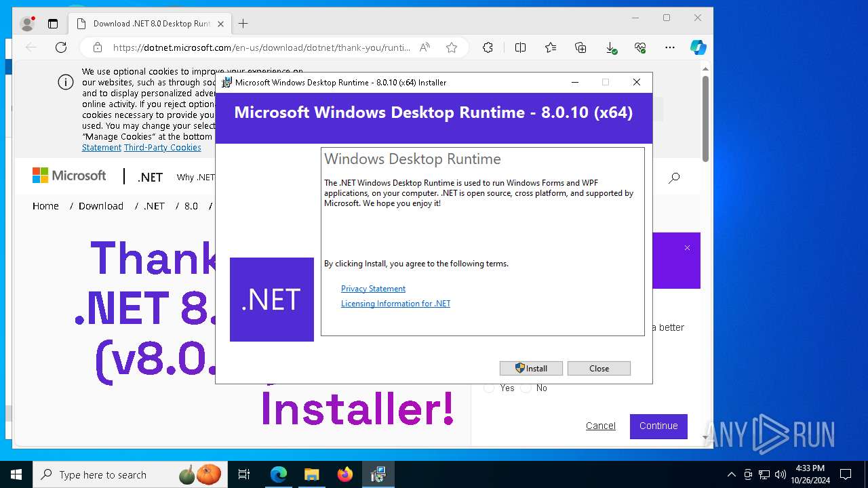Screen dimensions: 868x488
Task: Open Task View on the taskbar
Action: 244,474
